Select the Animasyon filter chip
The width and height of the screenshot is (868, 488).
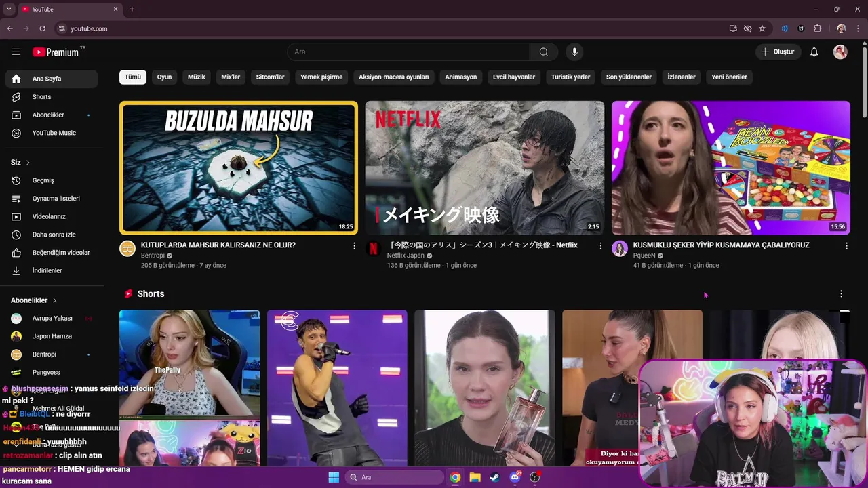point(460,77)
